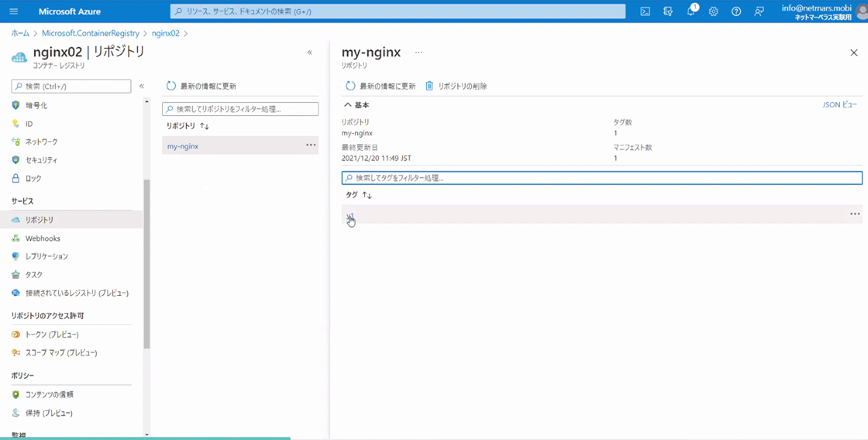The image size is (868, 440).
Task: Focus the tag filter search field
Action: [602, 178]
